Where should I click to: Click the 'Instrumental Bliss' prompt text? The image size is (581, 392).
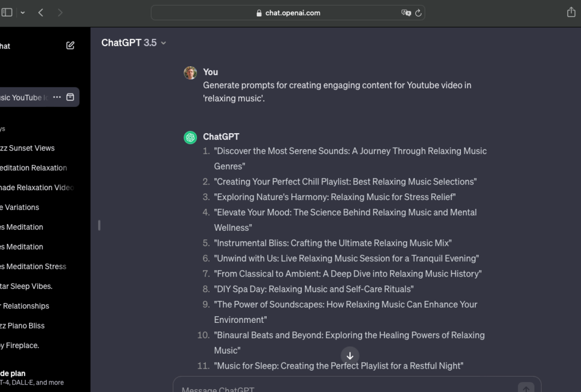333,243
